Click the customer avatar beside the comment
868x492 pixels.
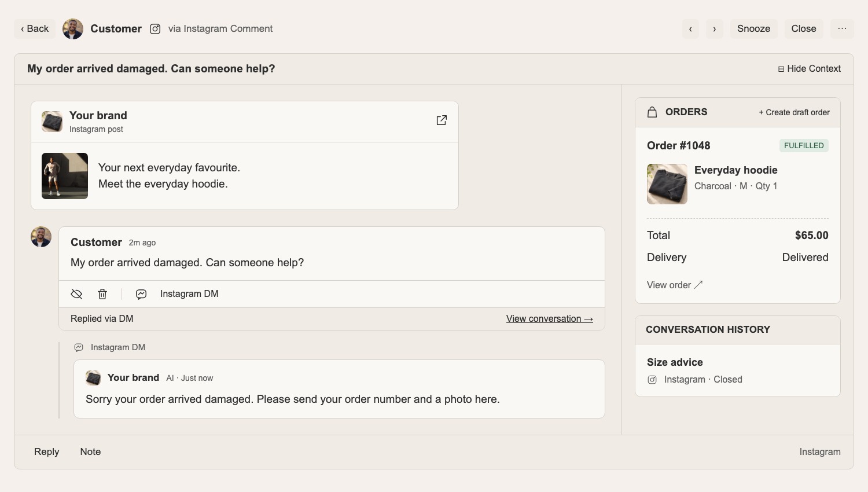(x=41, y=237)
